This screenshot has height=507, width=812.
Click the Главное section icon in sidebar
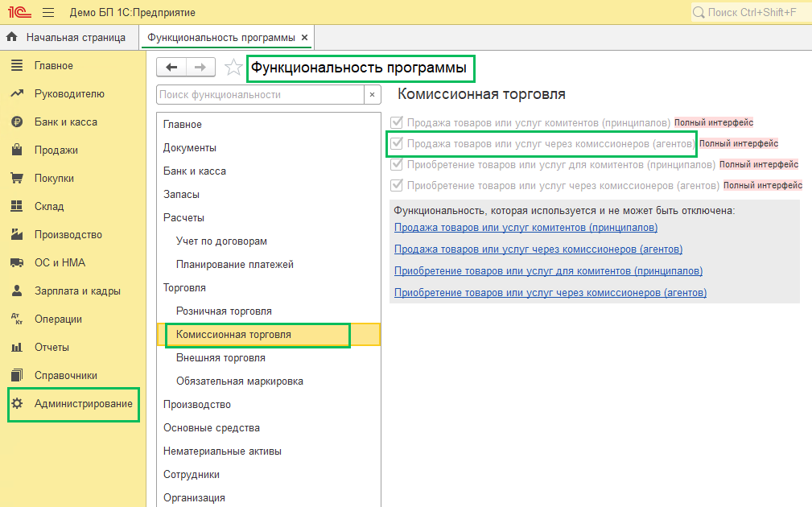tap(17, 65)
